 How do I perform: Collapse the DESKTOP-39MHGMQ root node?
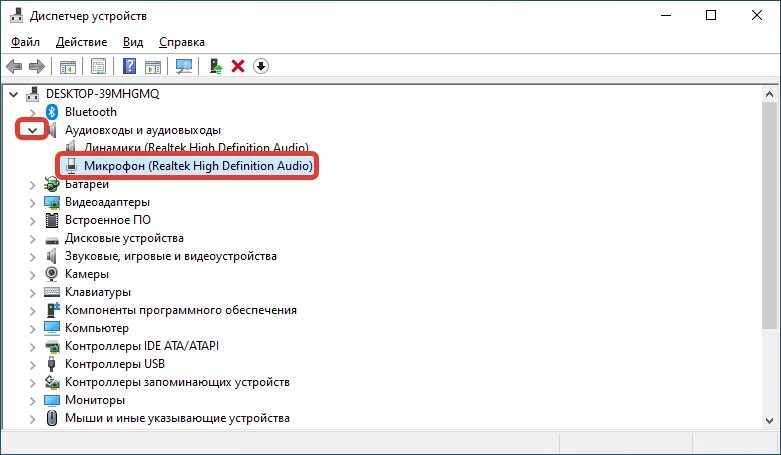click(x=14, y=94)
